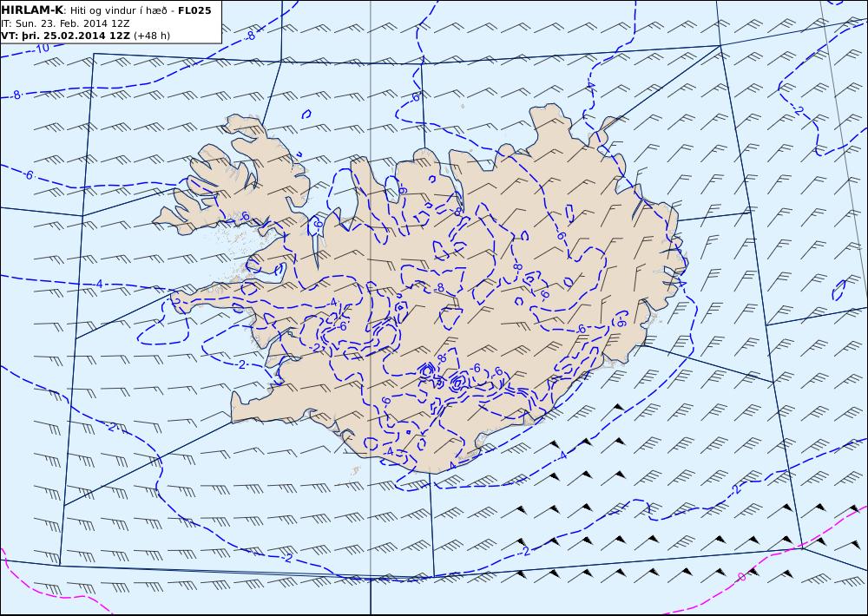Select the 'IT: Sun. 23. Feb. 2014 12Z' line

click(x=65, y=23)
